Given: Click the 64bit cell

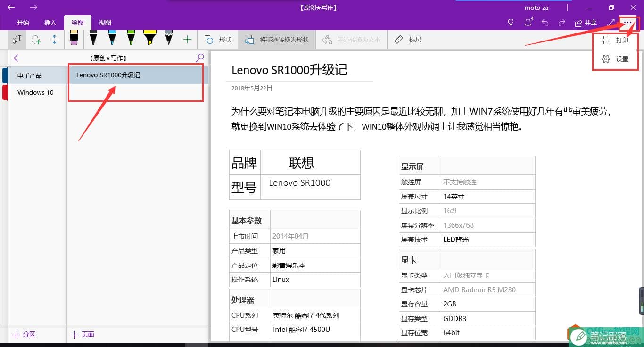Looking at the screenshot, I should (488, 332).
